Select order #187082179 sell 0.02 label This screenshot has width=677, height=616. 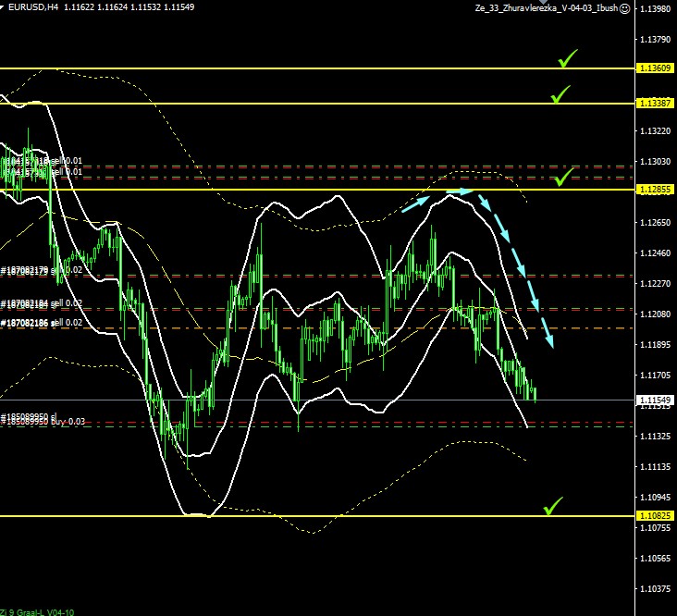pos(42,270)
